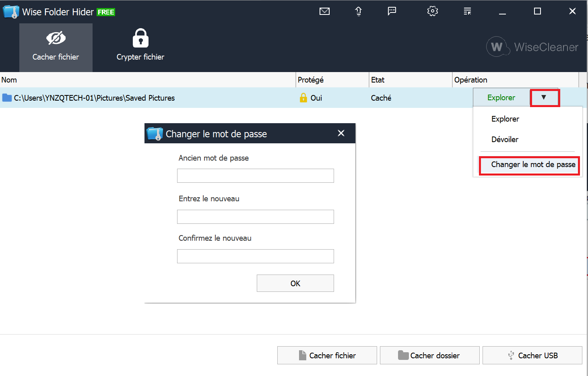Sort by the Etat column header

411,80
